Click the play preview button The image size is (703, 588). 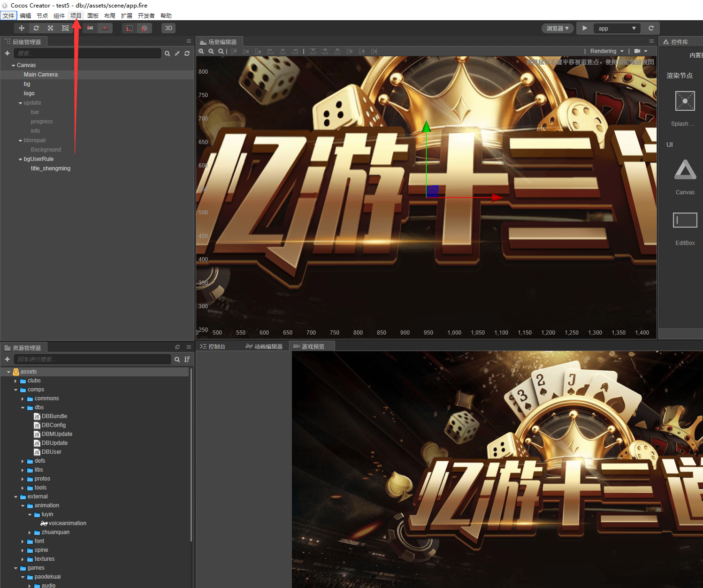coord(585,28)
